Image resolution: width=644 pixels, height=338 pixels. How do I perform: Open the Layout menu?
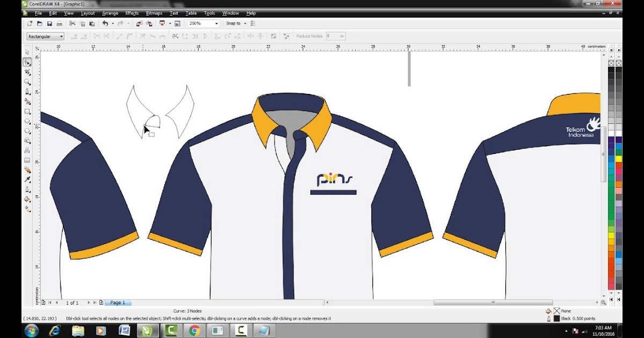(87, 13)
